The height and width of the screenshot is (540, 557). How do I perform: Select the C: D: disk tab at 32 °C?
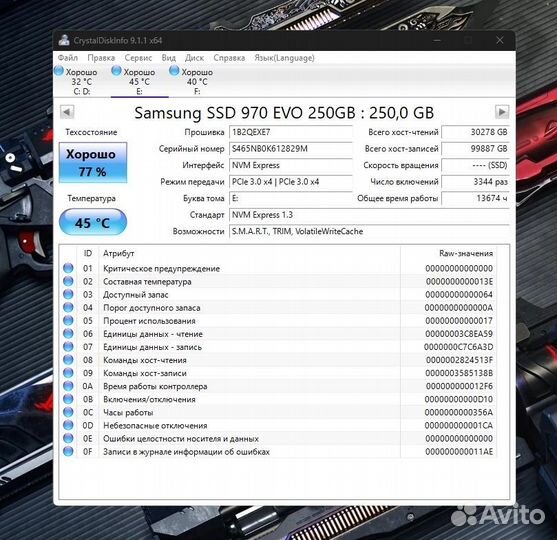[82, 81]
